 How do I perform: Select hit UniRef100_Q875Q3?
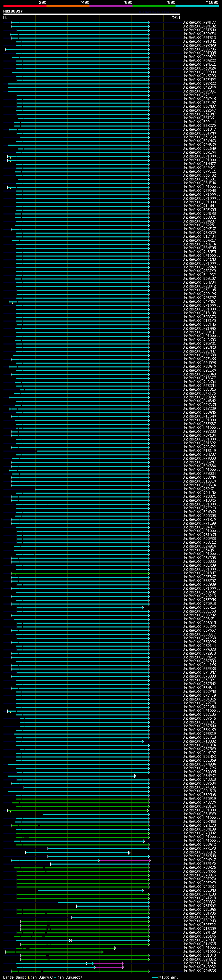(199, 661)
